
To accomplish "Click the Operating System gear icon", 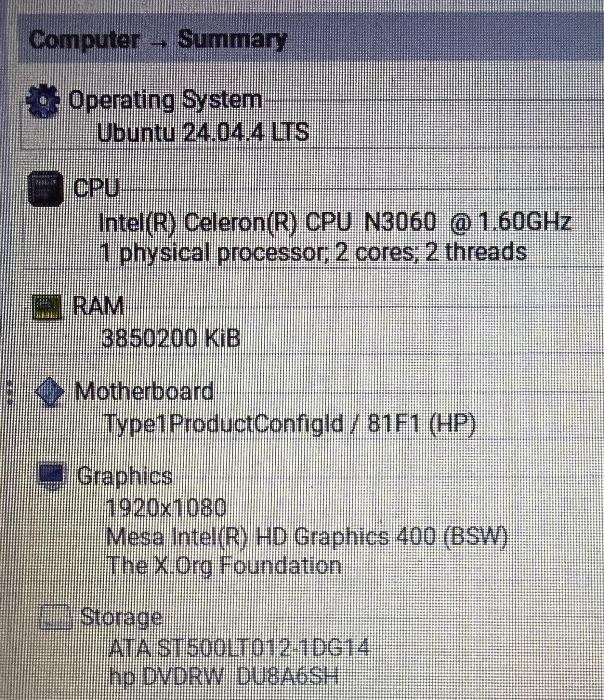I will [43, 101].
